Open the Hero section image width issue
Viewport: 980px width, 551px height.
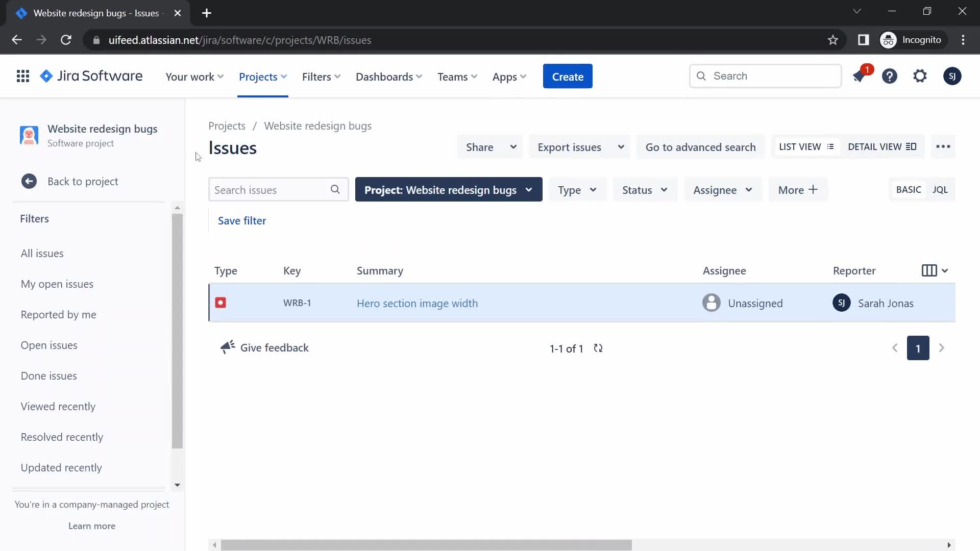[x=418, y=303]
